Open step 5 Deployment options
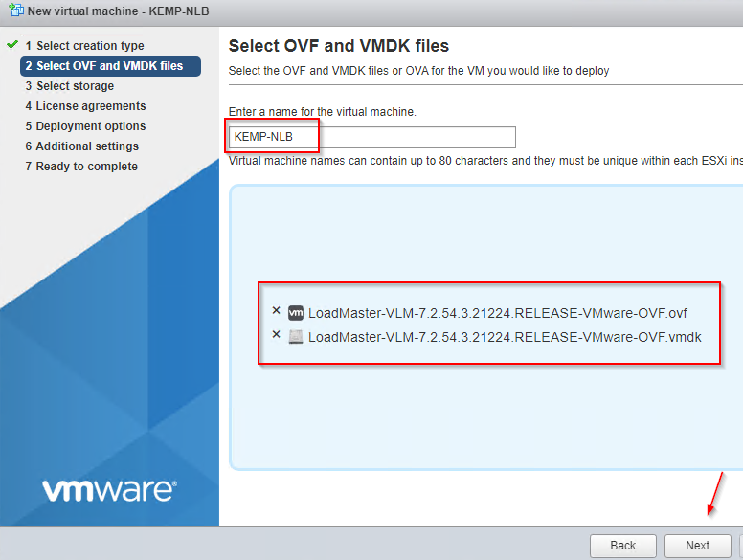 pyautogui.click(x=86, y=126)
